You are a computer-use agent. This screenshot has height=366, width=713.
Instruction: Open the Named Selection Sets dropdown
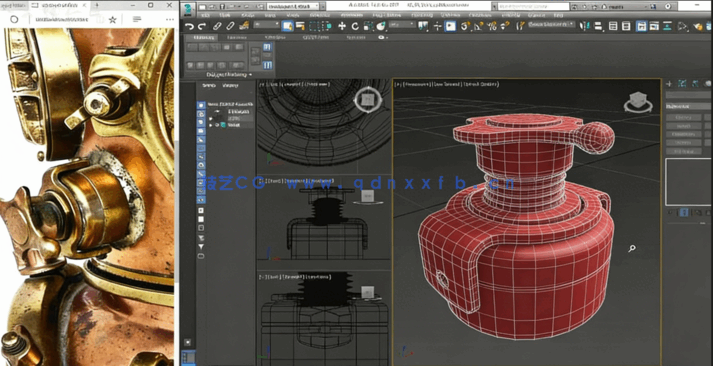click(x=552, y=25)
